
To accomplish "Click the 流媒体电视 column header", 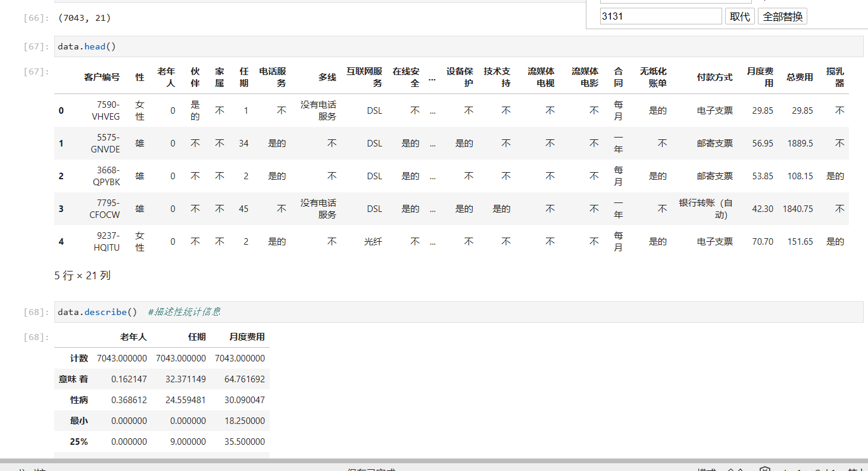I will pyautogui.click(x=541, y=77).
